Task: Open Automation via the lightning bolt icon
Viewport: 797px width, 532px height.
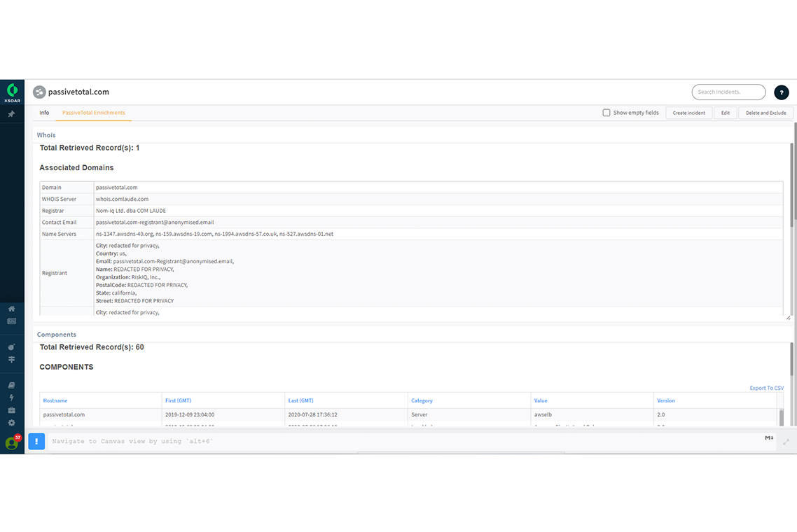Action: (x=12, y=398)
